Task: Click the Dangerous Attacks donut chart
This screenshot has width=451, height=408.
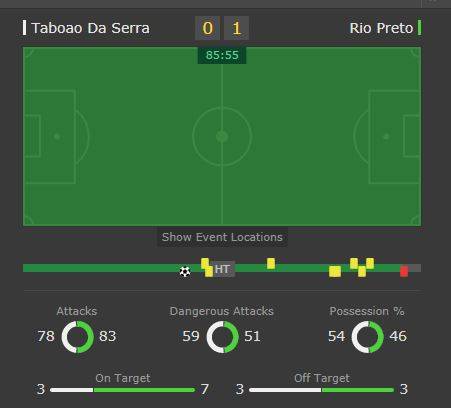Action: (x=223, y=337)
